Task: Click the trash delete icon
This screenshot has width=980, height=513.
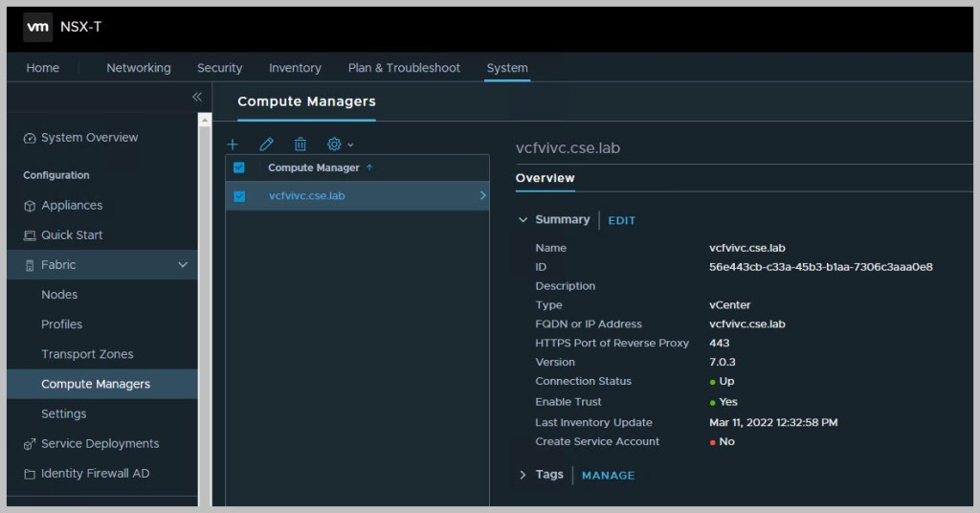Action: pos(300,145)
